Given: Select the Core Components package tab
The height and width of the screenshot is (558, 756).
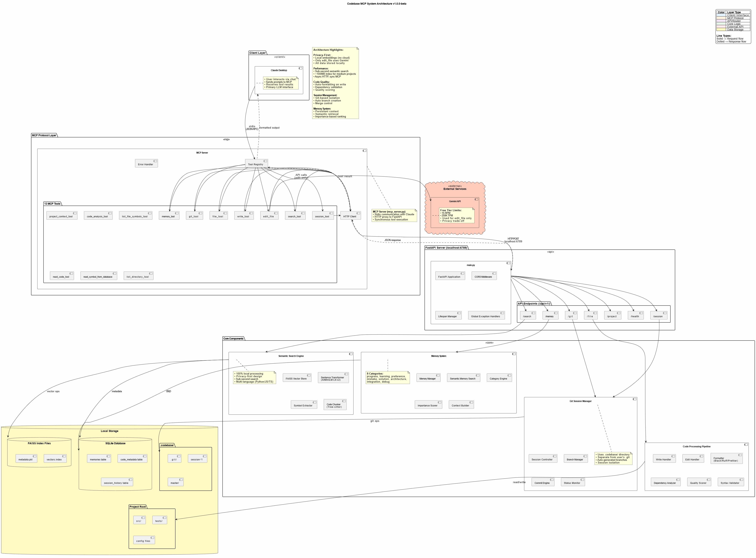Looking at the screenshot, I should tap(233, 338).
